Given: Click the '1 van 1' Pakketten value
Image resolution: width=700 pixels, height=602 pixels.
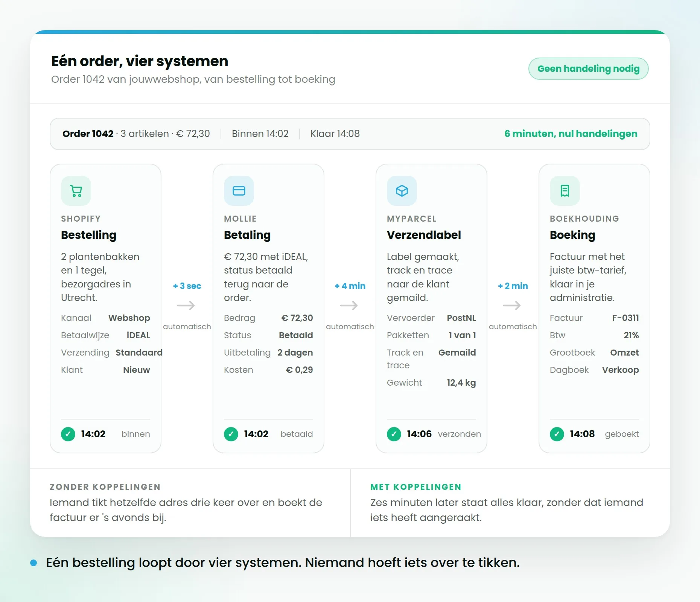Looking at the screenshot, I should pos(462,335).
